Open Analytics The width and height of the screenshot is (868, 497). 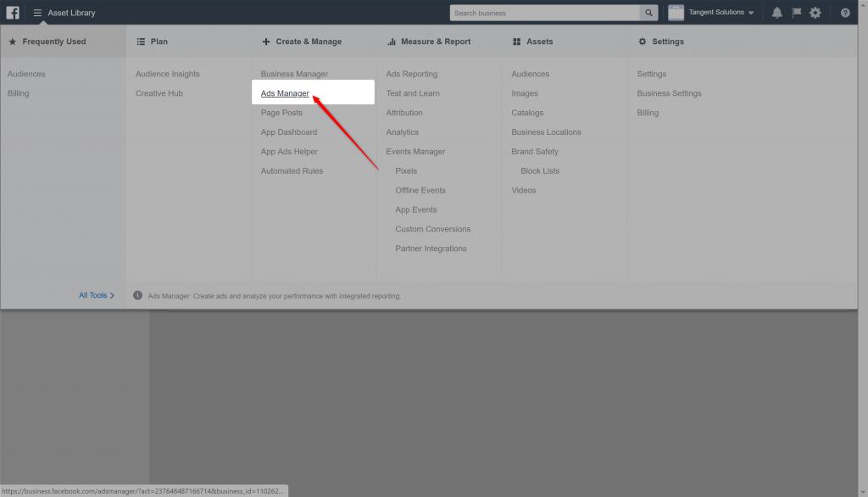(402, 131)
